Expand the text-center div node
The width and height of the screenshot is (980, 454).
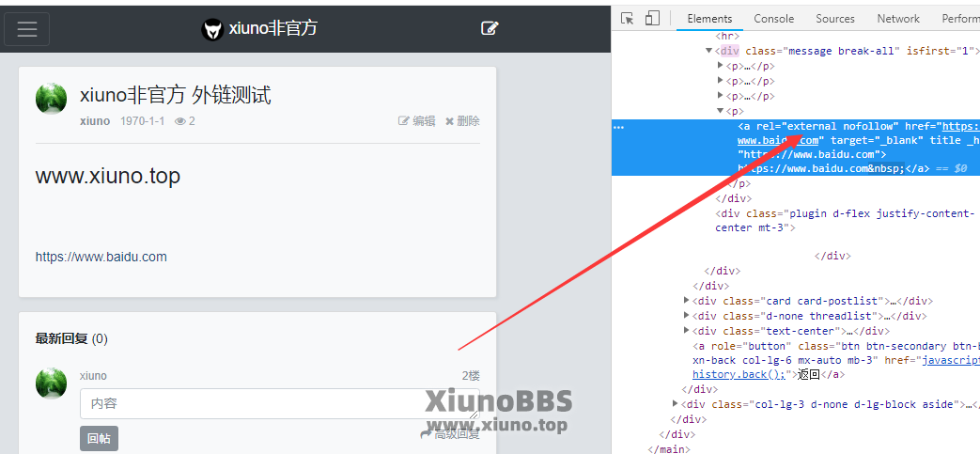coord(687,332)
